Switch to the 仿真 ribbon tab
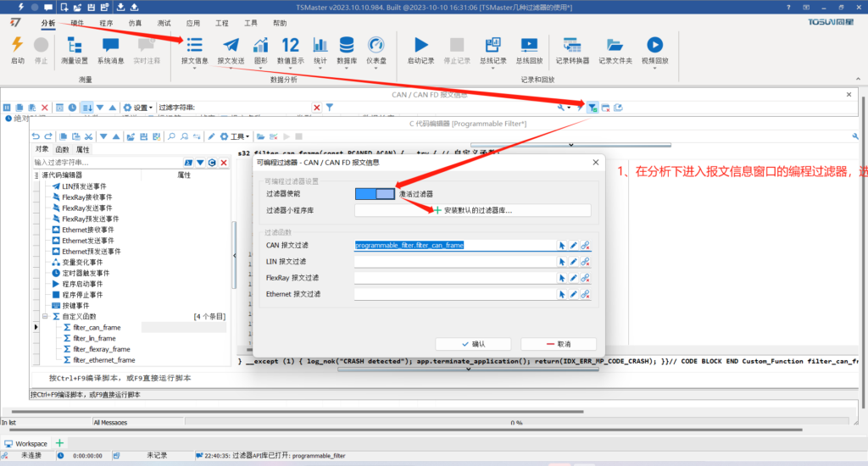Screen dimensions: 868x466 point(135,24)
